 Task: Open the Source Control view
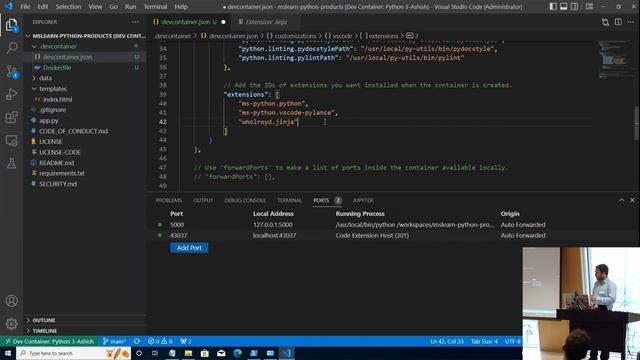pyautogui.click(x=11, y=71)
